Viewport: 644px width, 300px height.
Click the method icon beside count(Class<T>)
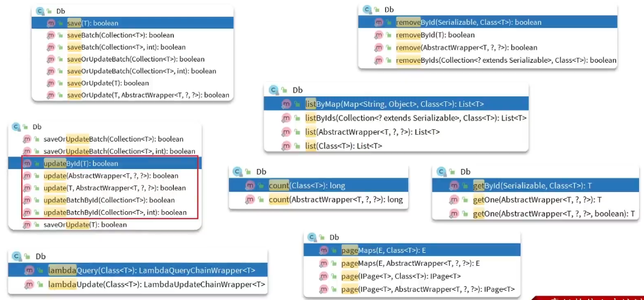point(250,185)
